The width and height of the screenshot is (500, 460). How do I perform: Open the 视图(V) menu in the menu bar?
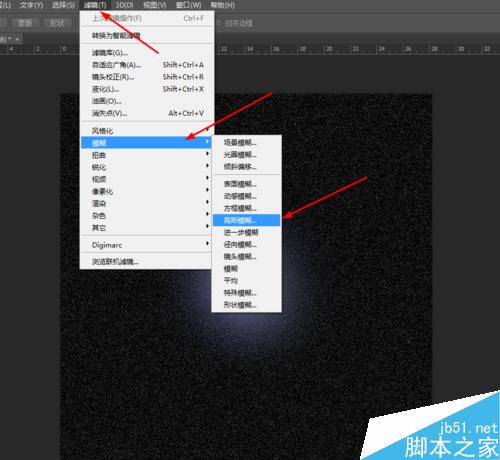tap(154, 5)
